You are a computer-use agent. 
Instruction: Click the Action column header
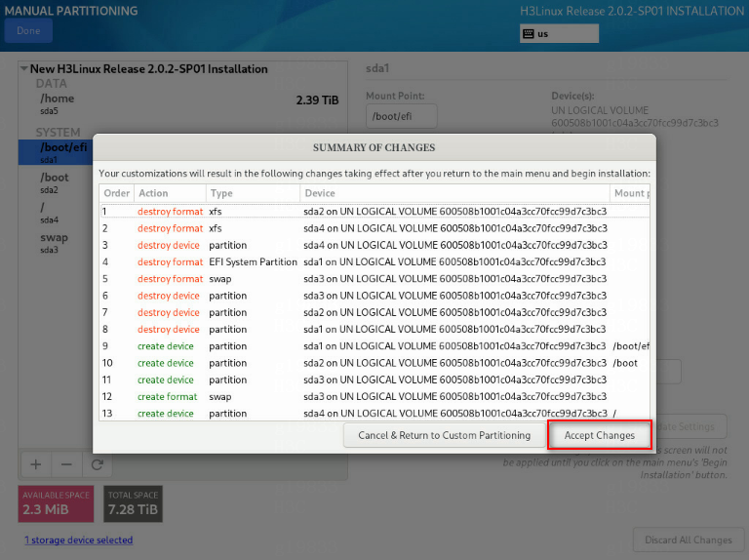tap(170, 193)
